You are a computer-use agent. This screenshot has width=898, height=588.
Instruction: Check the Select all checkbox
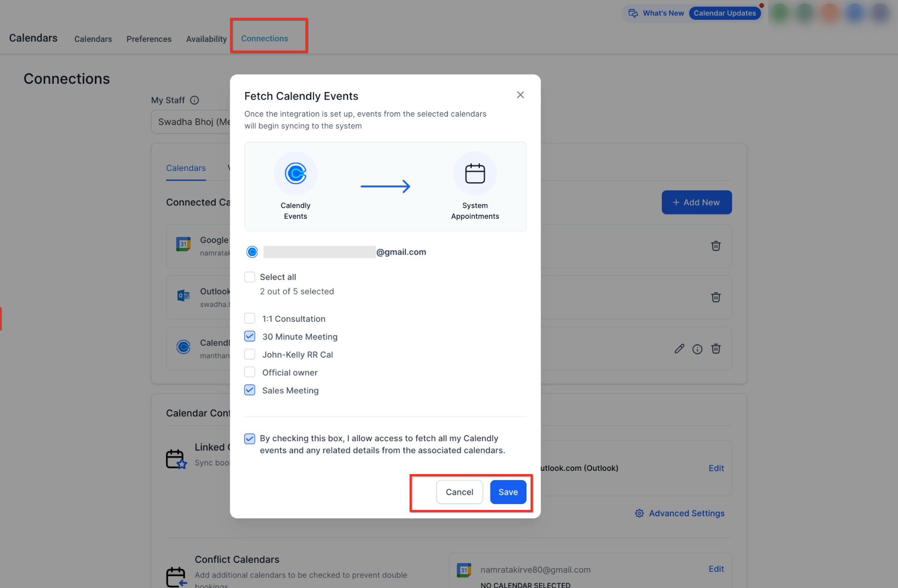[x=249, y=277]
